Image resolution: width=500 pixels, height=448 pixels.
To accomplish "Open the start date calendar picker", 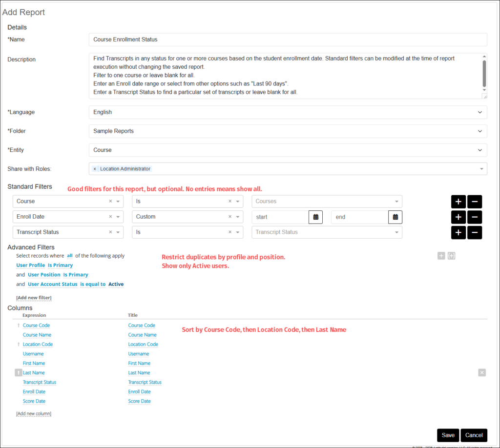I will click(315, 217).
